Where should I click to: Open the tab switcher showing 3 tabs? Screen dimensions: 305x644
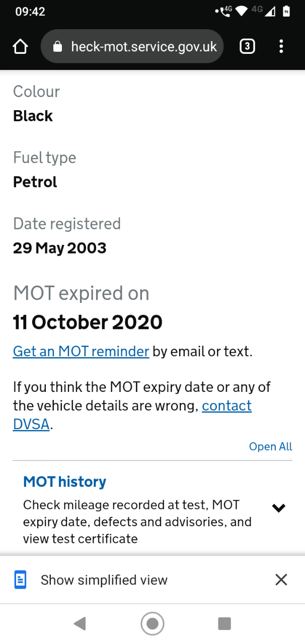247,47
